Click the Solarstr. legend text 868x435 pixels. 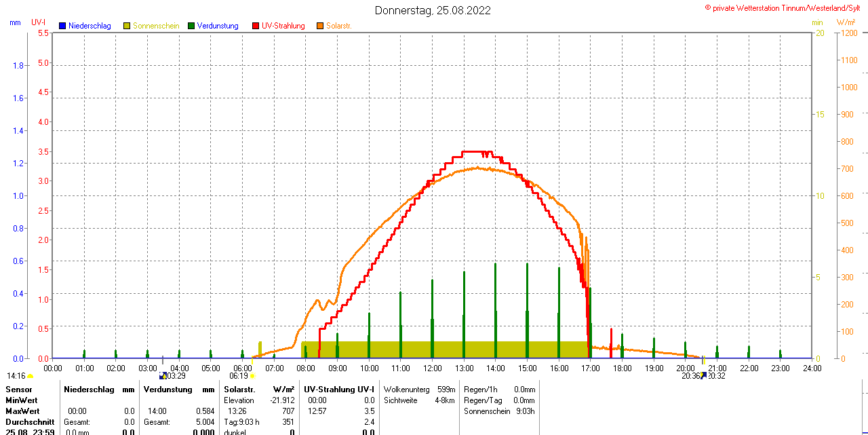[339, 26]
